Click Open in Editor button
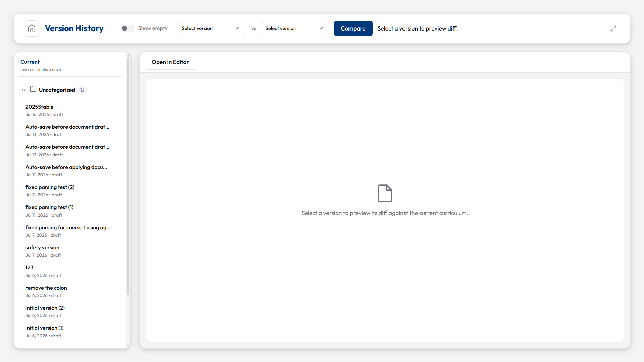This screenshot has height=362, width=644. tap(170, 62)
